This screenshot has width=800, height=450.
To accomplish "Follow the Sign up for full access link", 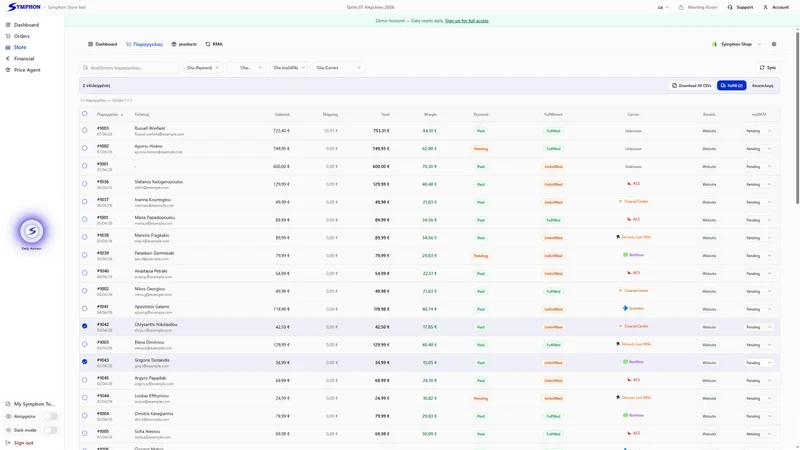I will tap(466, 21).
